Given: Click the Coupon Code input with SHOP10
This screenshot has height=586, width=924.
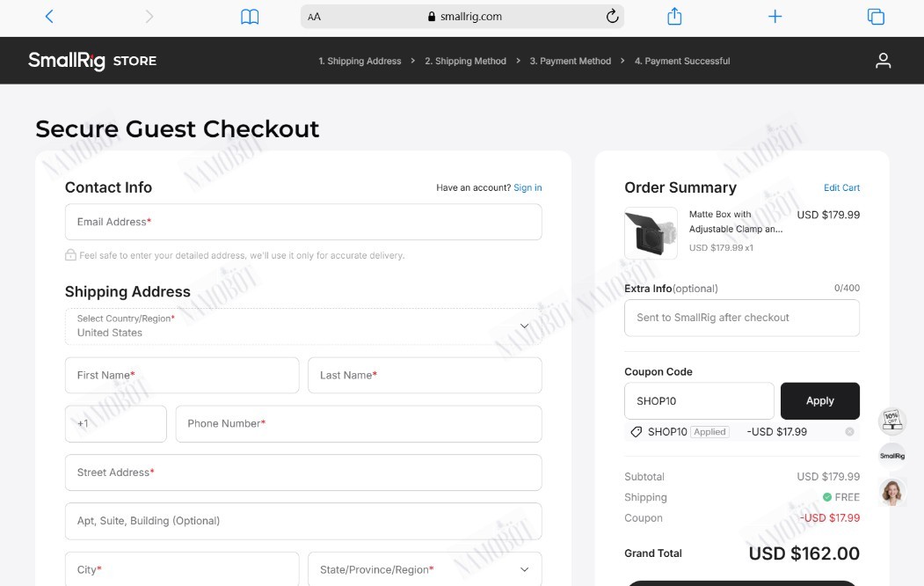Looking at the screenshot, I should pos(699,401).
